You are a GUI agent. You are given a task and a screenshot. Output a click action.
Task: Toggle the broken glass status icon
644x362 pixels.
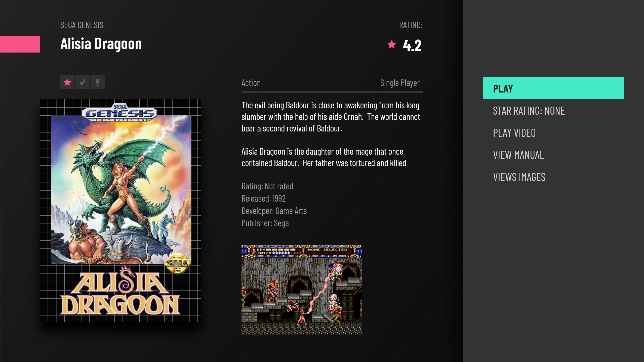click(x=98, y=82)
